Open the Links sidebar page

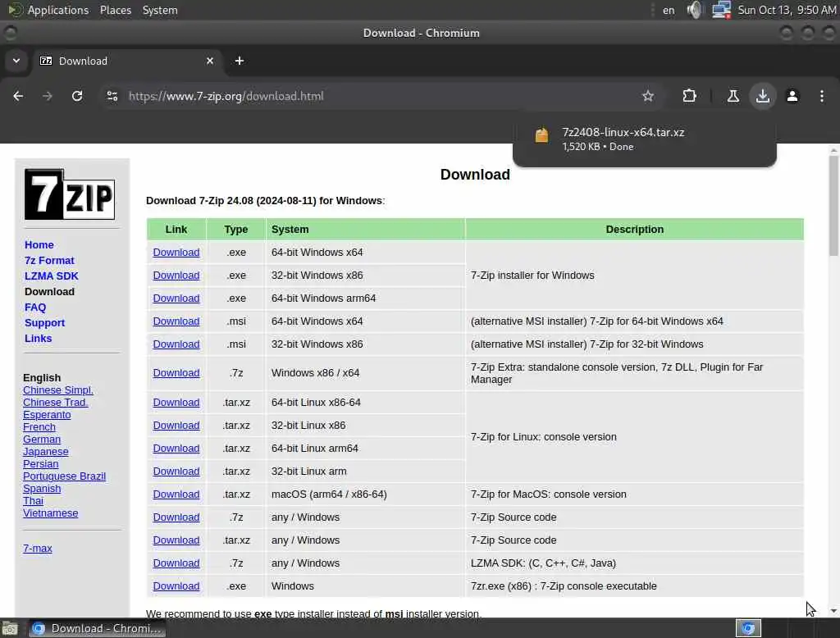pos(38,338)
